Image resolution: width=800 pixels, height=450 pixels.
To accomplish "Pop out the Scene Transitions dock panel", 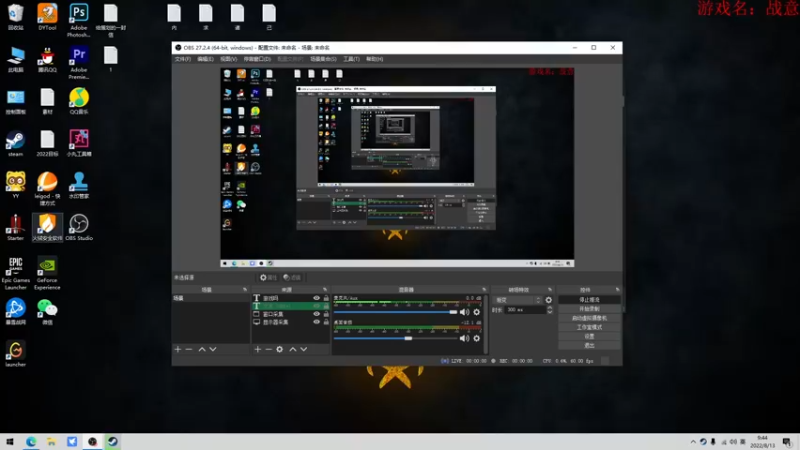I will pos(550,290).
